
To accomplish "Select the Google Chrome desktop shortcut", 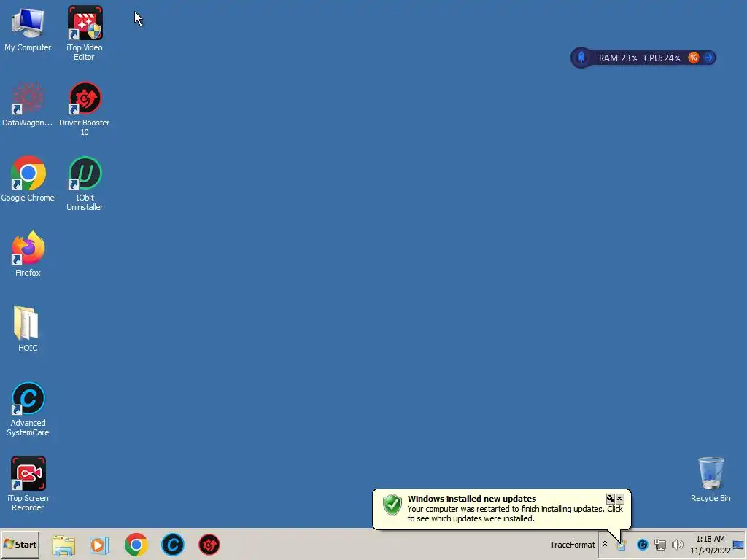I will point(28,179).
